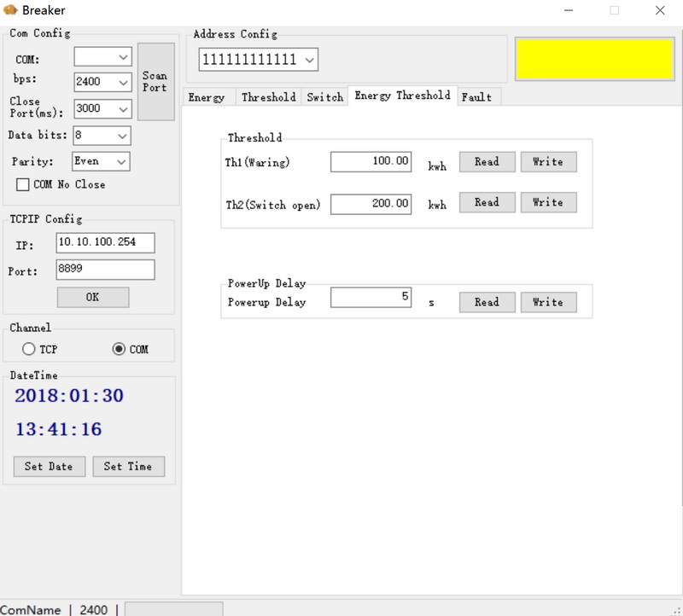Switch to the Energy tab
Image resolution: width=683 pixels, height=616 pixels.
(x=207, y=97)
